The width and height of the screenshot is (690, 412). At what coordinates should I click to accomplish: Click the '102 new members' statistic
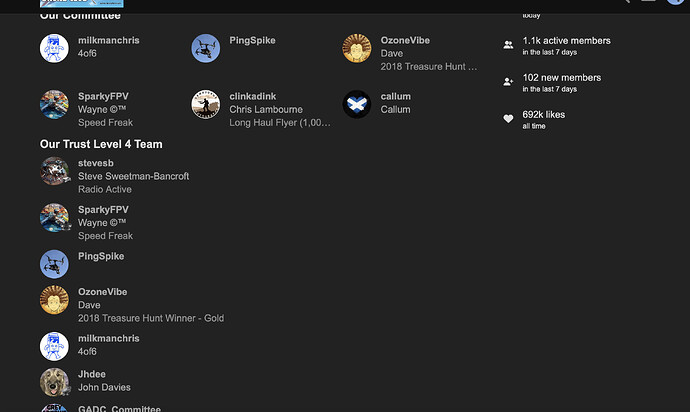562,77
